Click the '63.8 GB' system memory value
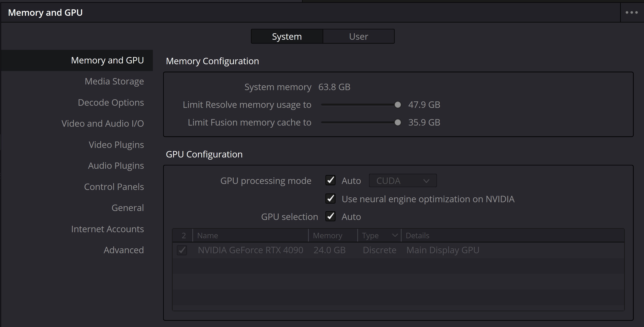Screen dimensions: 644x327 [334, 87]
